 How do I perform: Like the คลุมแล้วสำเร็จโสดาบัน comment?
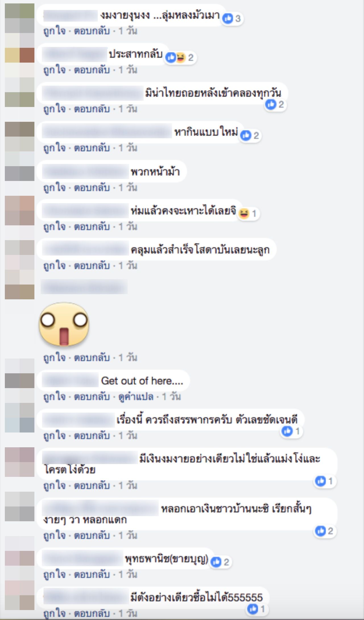55,265
